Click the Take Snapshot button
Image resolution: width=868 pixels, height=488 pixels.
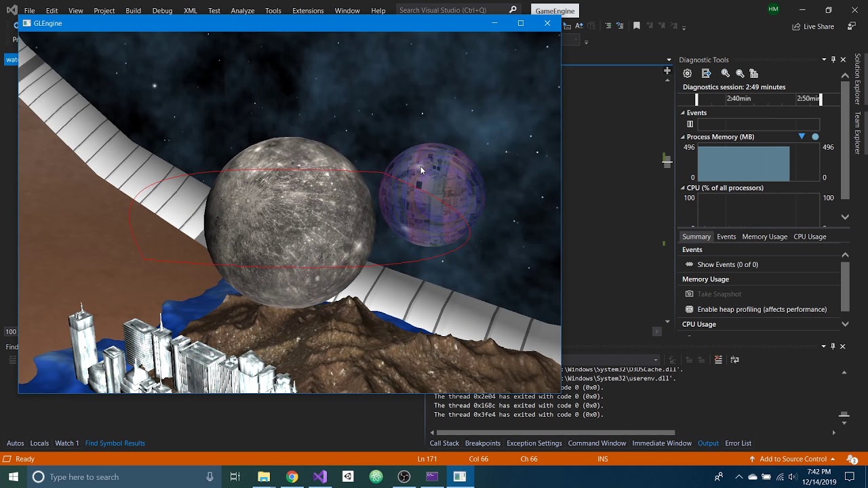point(719,294)
